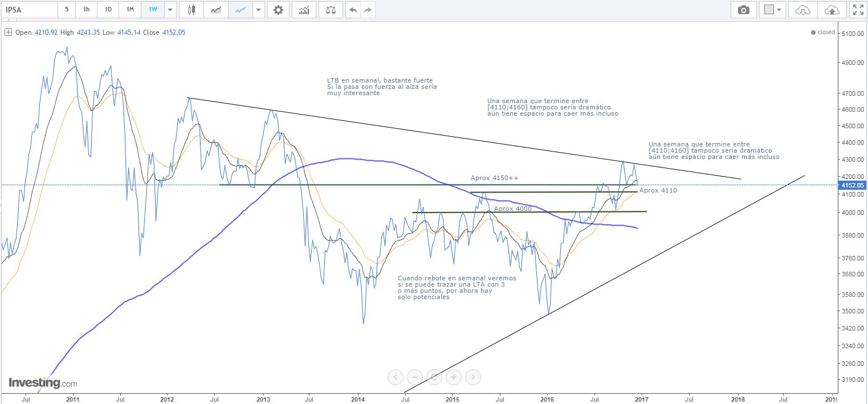Select the line chart style
The width and height of the screenshot is (868, 404).
240,10
